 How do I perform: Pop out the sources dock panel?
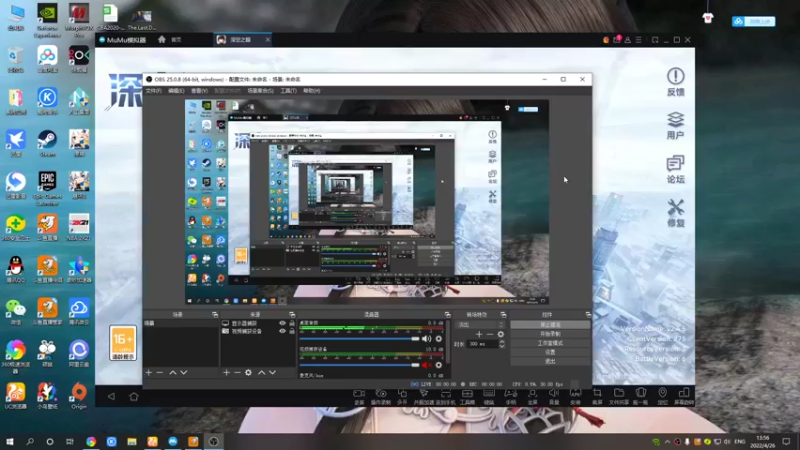point(292,315)
